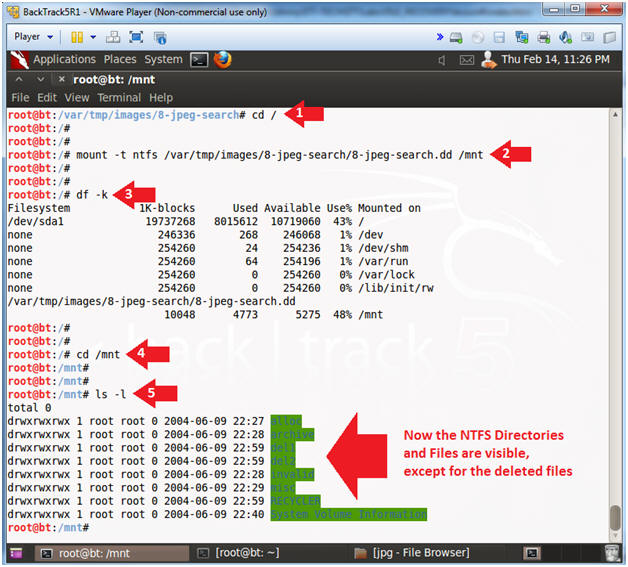Open the VMware Player menu
Viewport: 628px width, 567px height.
click(x=33, y=37)
